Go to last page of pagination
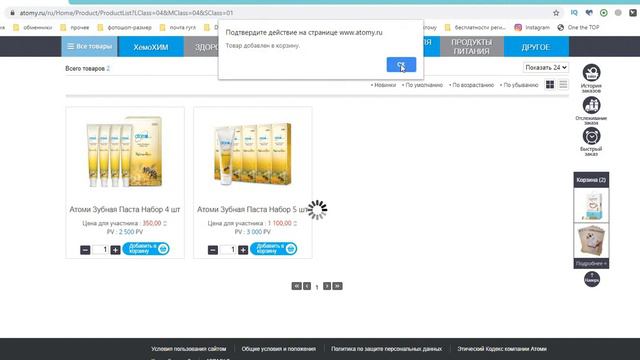This screenshot has height=360, width=640. [338, 286]
